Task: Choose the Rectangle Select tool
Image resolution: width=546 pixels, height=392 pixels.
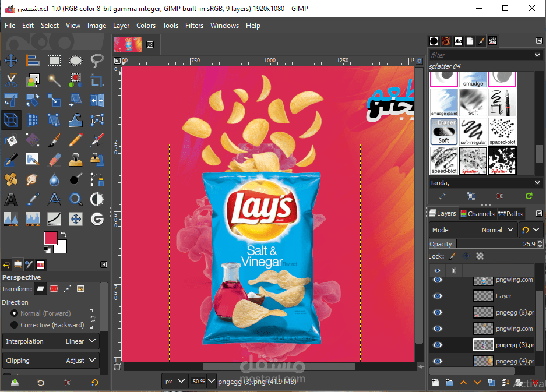Action: [x=54, y=61]
